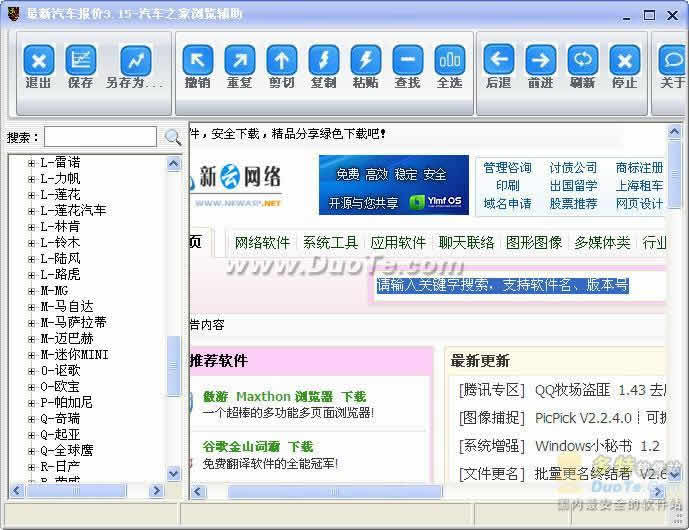
Task: Click the 讨债公司 link
Action: point(573,167)
